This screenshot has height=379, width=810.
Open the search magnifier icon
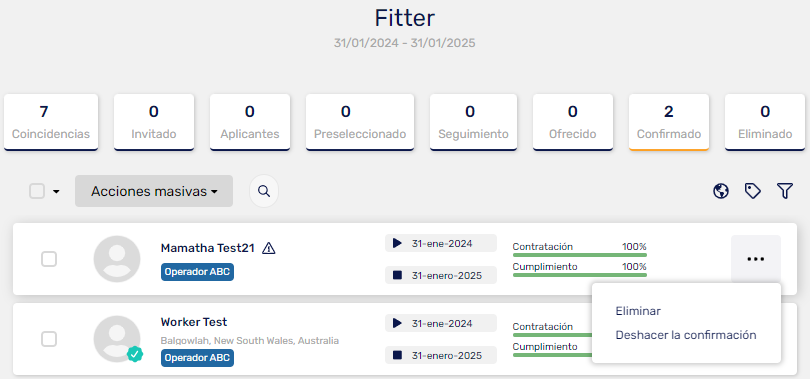pyautogui.click(x=264, y=191)
